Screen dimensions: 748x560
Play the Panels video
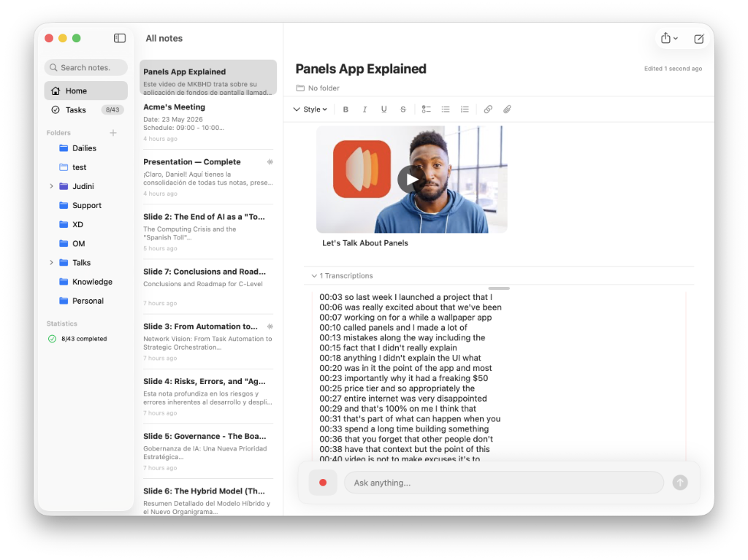[x=411, y=180]
